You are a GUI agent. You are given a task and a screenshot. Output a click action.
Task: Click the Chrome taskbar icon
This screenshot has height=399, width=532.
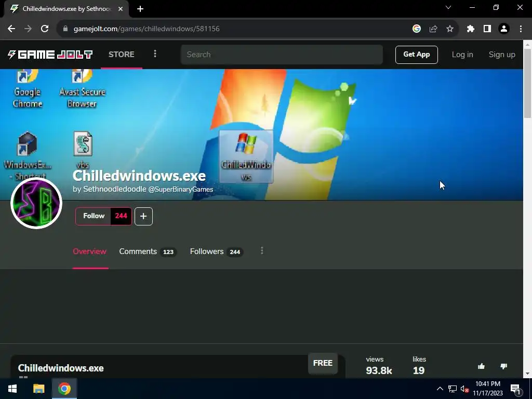tap(64, 389)
